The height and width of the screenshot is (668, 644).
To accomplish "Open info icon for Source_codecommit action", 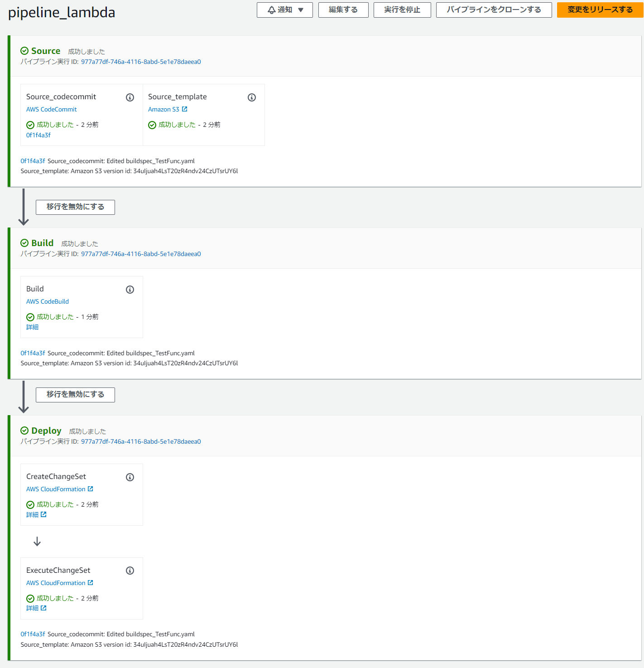I will tap(130, 97).
